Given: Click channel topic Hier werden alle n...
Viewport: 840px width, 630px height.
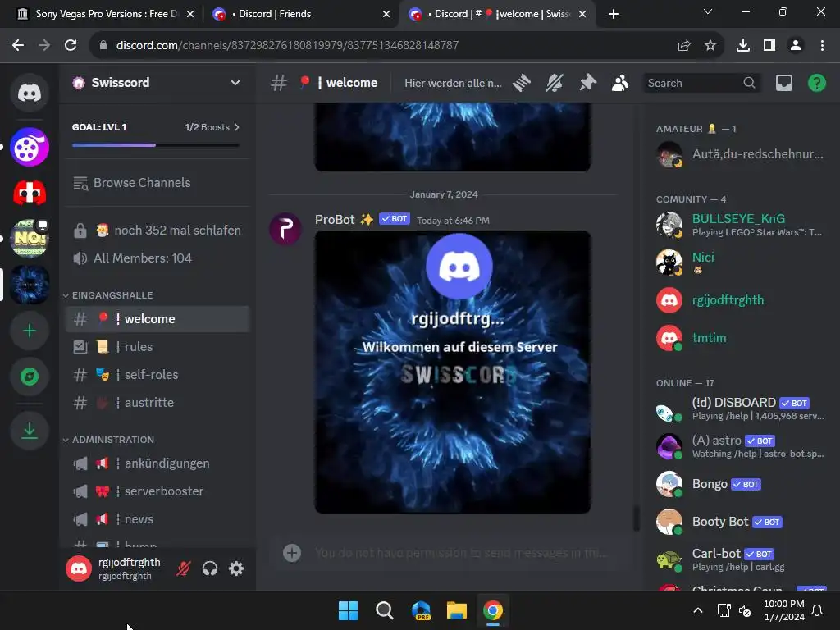Looking at the screenshot, I should click(453, 83).
